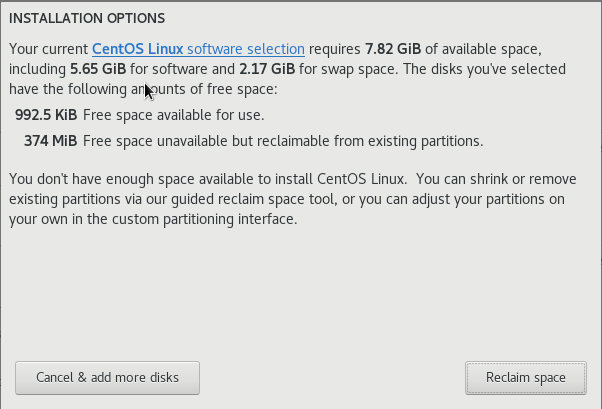Image resolution: width=602 pixels, height=409 pixels.
Task: Click the 'Free space unavailable but reclaimable' label
Action: pos(283,141)
